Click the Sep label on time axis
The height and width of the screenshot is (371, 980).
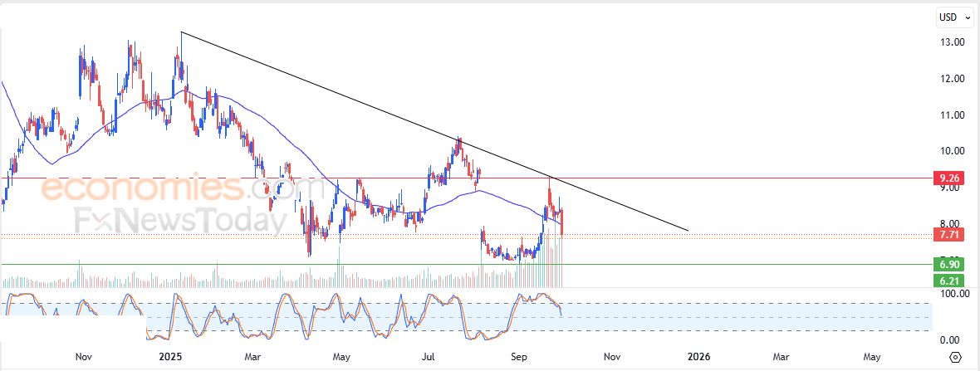[x=522, y=357]
